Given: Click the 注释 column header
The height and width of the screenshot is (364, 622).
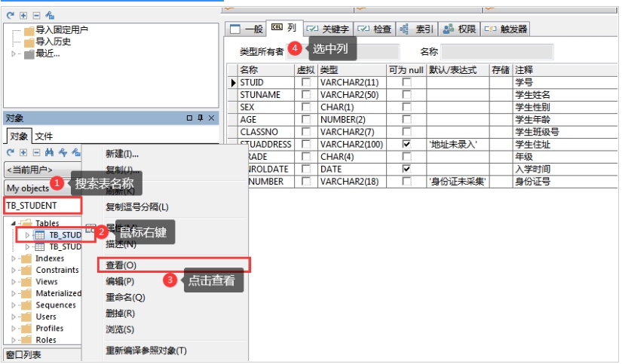Looking at the screenshot, I should tap(565, 70).
